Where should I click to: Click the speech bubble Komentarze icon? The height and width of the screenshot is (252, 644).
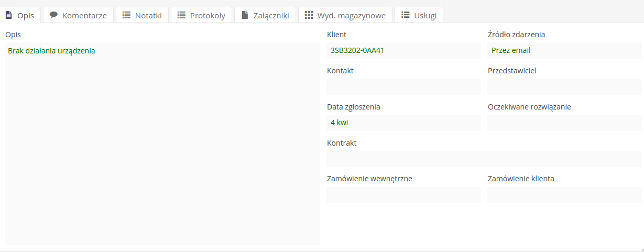[53, 15]
